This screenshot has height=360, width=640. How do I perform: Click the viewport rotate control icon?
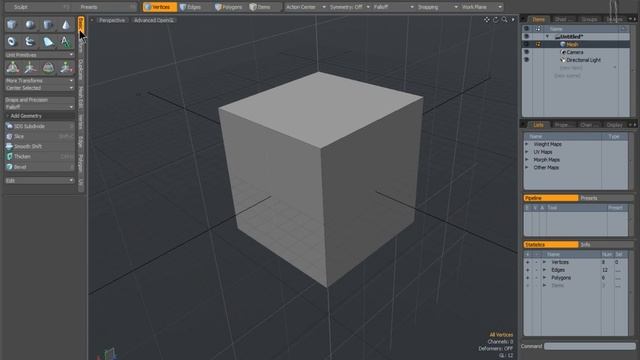click(x=496, y=20)
